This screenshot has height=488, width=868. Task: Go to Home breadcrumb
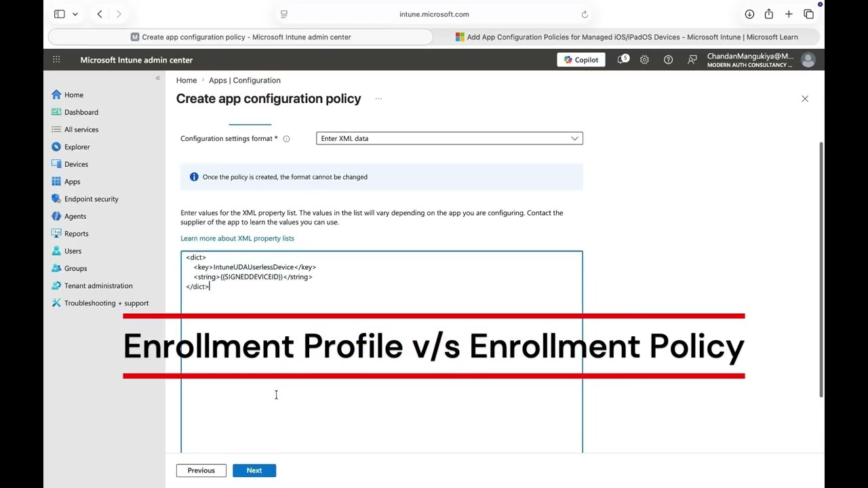[186, 80]
